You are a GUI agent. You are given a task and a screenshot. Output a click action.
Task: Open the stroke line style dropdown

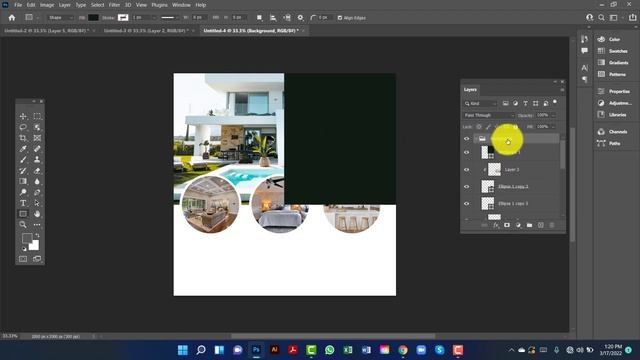coord(169,18)
